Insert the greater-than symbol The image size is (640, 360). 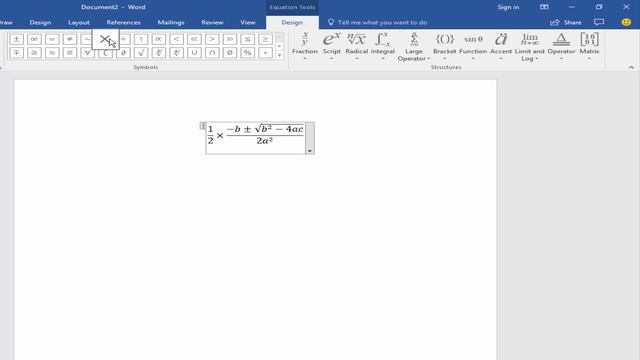(x=212, y=39)
